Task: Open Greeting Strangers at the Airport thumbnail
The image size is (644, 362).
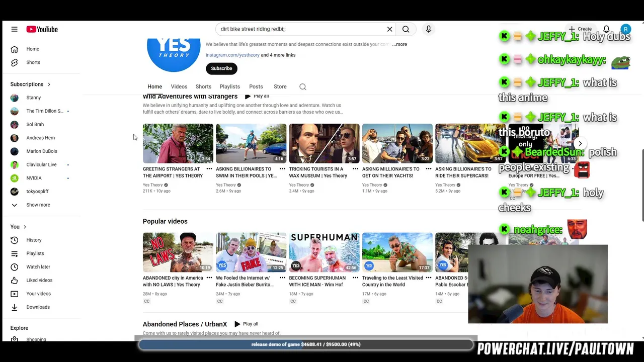Action: click(178, 143)
